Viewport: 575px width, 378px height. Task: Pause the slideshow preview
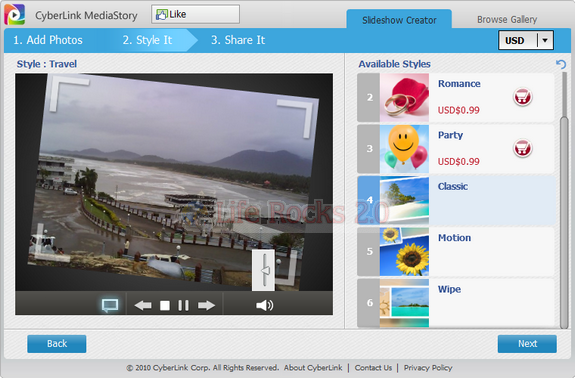point(183,305)
